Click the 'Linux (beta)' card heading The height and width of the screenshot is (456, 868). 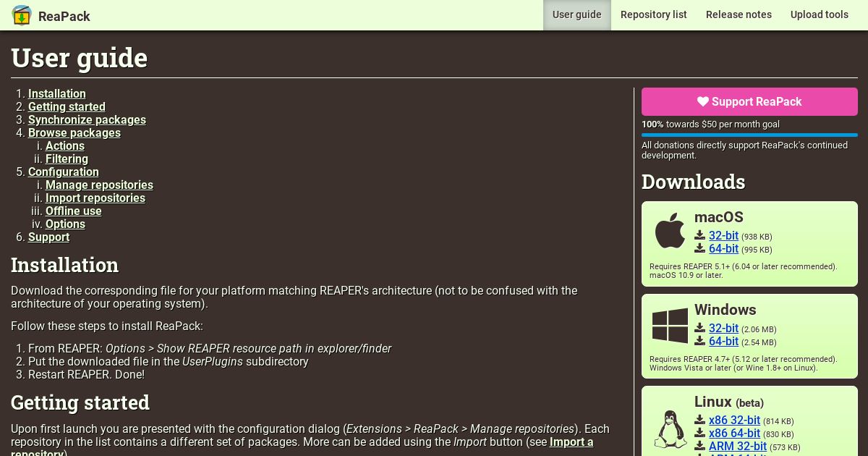(729, 402)
